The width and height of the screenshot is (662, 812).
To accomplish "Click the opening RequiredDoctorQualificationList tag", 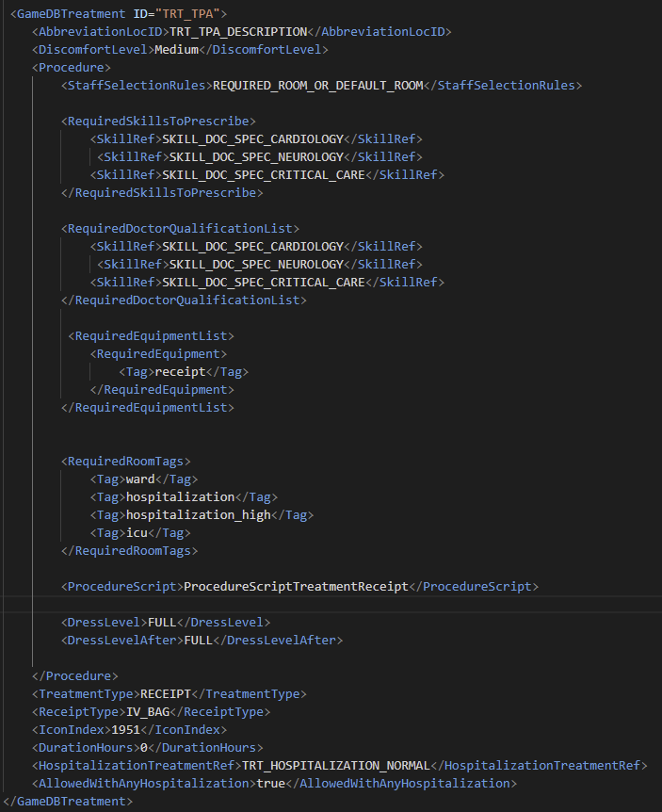I will coord(180,228).
